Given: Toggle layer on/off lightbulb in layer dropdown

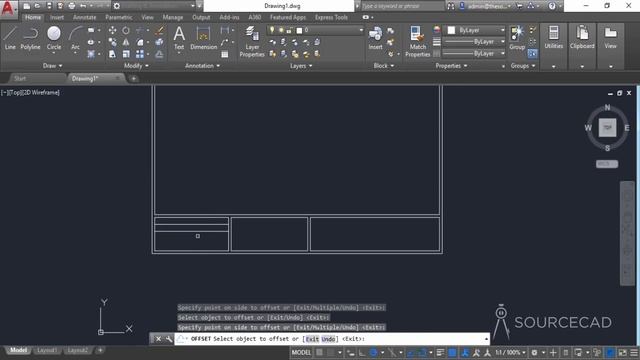Looking at the screenshot, I should point(272,30).
